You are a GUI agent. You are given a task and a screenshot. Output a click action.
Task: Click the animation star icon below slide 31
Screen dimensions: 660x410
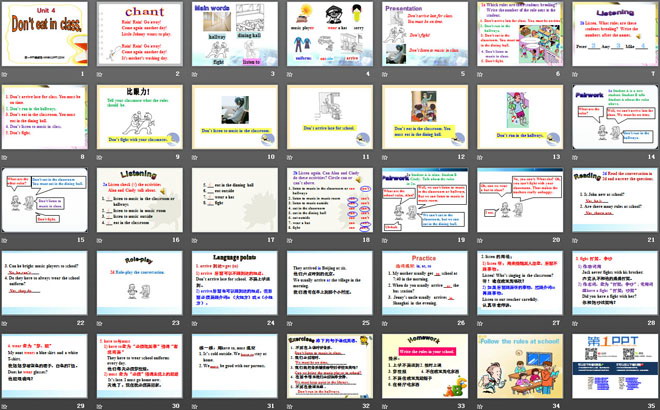click(195, 406)
